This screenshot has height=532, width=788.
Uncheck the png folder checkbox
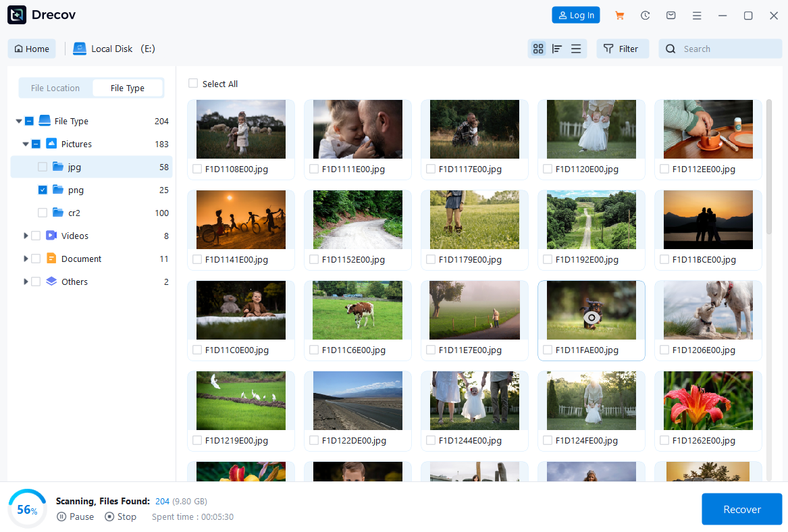click(43, 190)
